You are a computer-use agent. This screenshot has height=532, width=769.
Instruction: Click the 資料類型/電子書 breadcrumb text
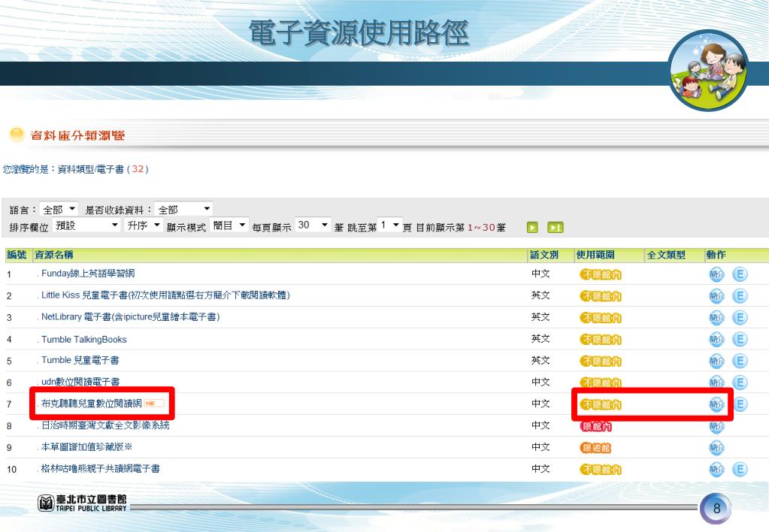coord(91,169)
